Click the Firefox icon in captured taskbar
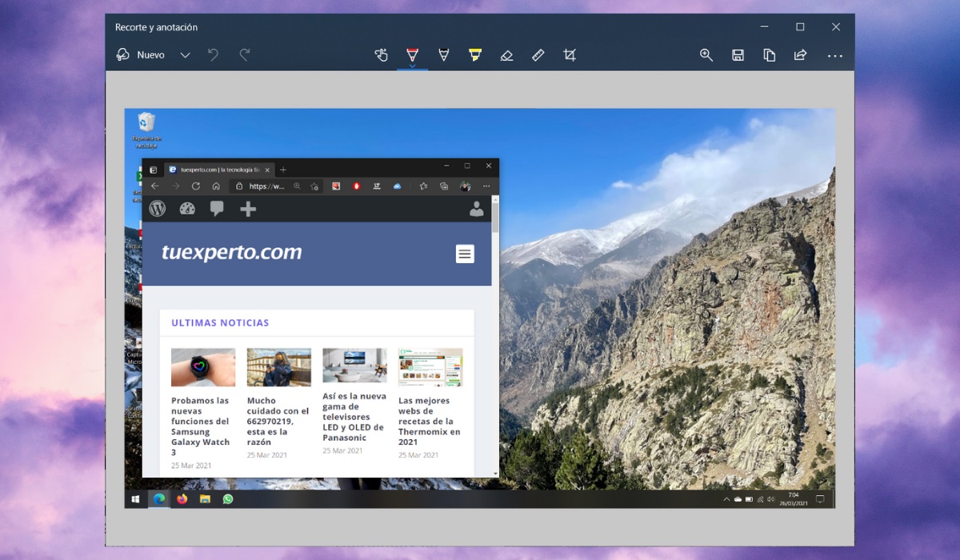The width and height of the screenshot is (960, 560). click(x=182, y=499)
